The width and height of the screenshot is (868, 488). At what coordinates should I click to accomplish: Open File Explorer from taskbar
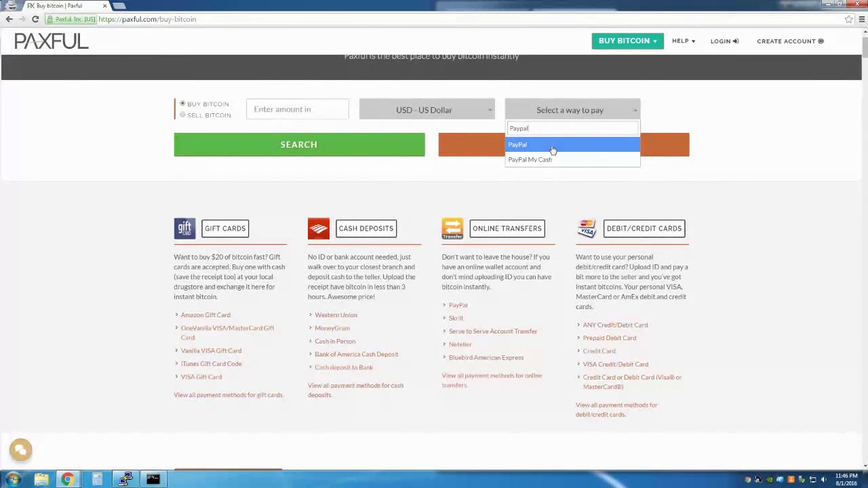41,480
